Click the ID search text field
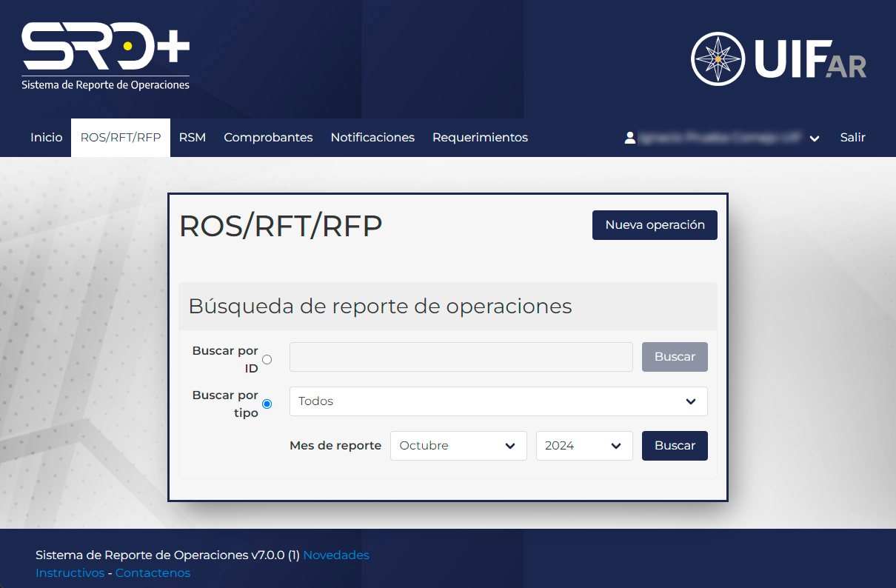 (461, 357)
